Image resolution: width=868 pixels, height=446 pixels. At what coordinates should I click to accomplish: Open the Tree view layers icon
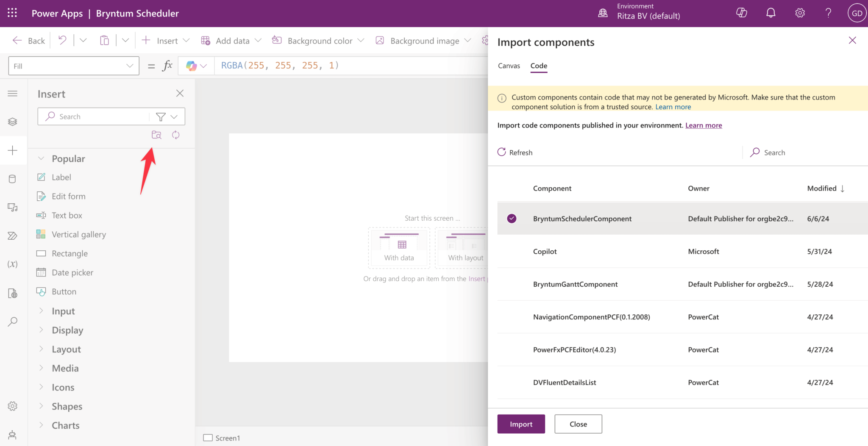coord(13,122)
